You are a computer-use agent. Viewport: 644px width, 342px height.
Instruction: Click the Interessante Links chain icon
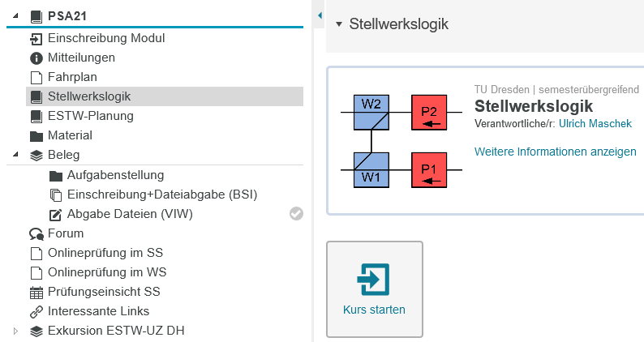tap(36, 312)
